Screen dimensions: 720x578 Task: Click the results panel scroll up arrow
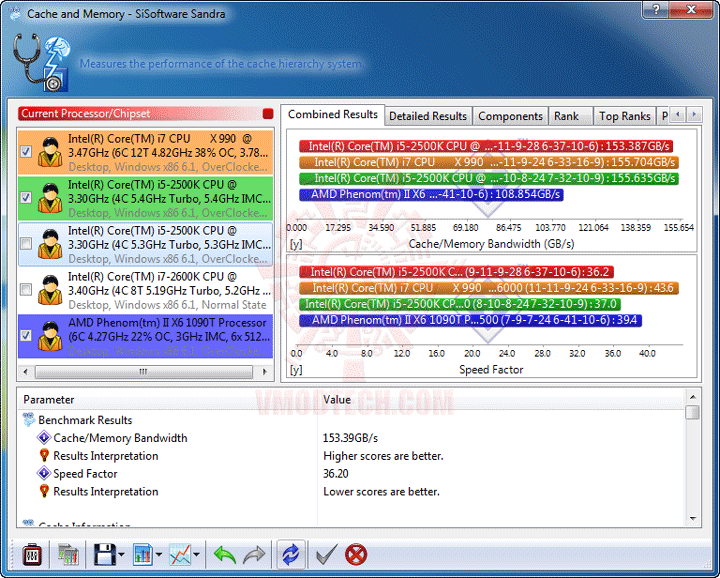(693, 397)
